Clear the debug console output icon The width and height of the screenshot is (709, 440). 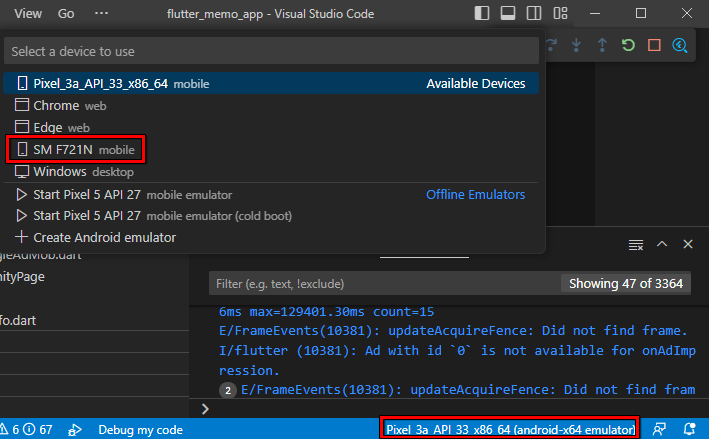click(636, 245)
